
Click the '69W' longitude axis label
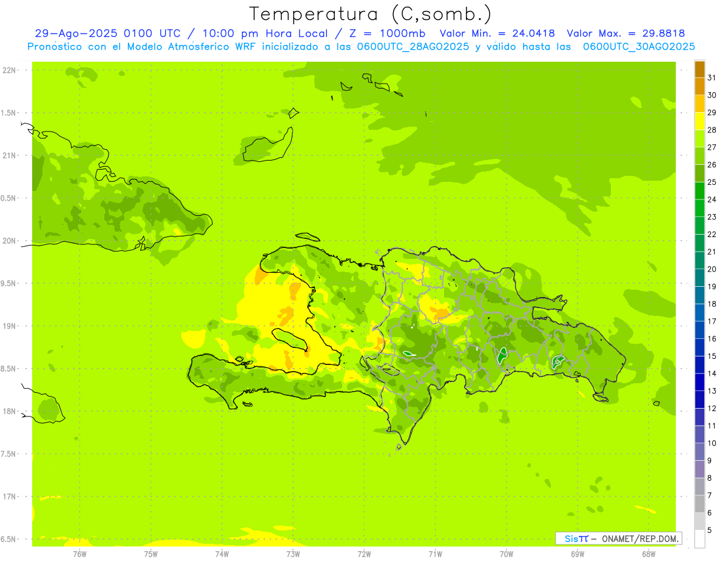pyautogui.click(x=577, y=554)
